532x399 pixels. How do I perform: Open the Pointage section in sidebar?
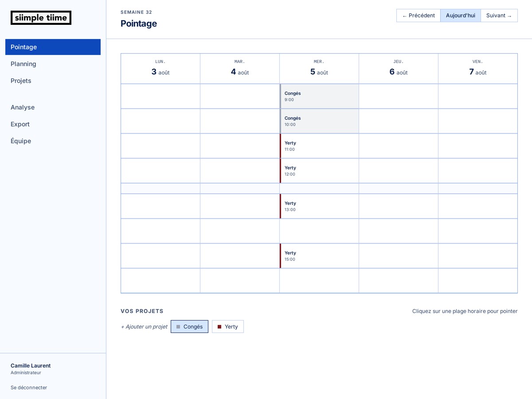(x=53, y=47)
